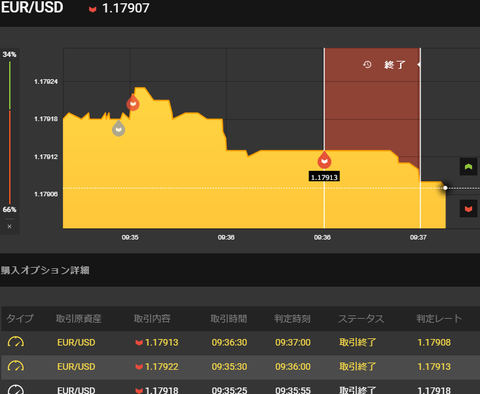Click the green portion of sentiment bar

10,85
